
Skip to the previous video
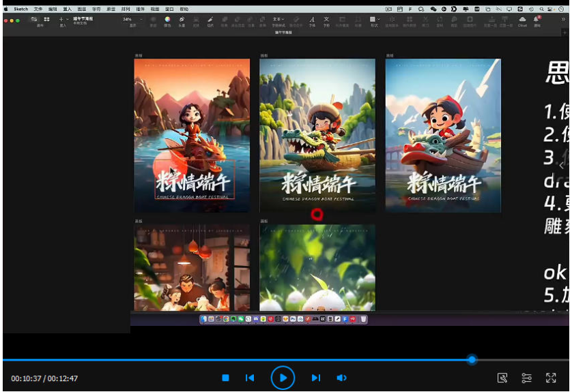(250, 378)
